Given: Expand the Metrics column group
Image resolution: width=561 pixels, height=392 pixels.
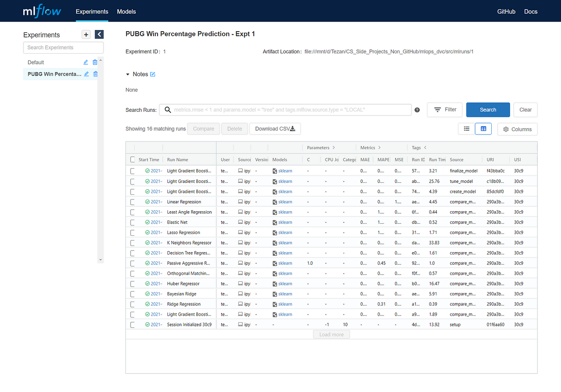Looking at the screenshot, I should (x=380, y=148).
